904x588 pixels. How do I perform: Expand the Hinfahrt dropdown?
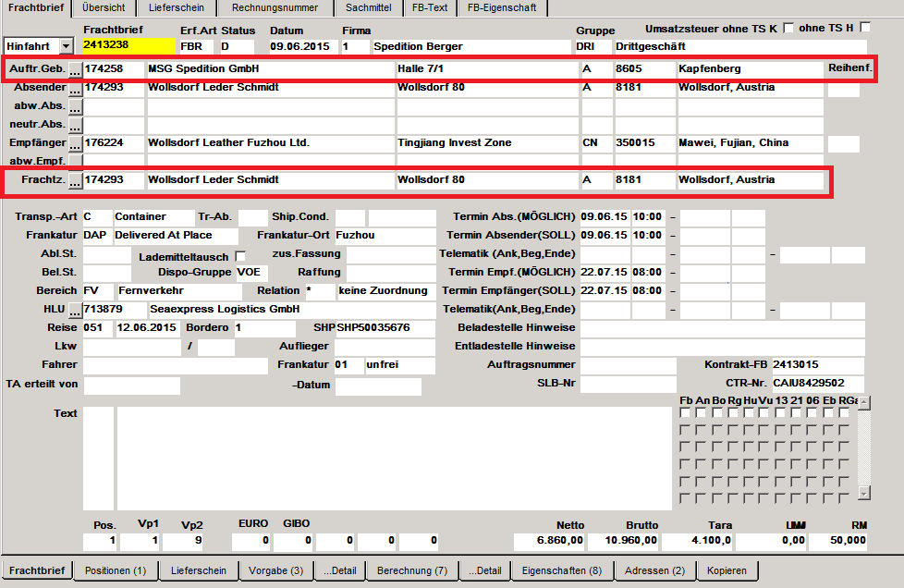tap(67, 46)
